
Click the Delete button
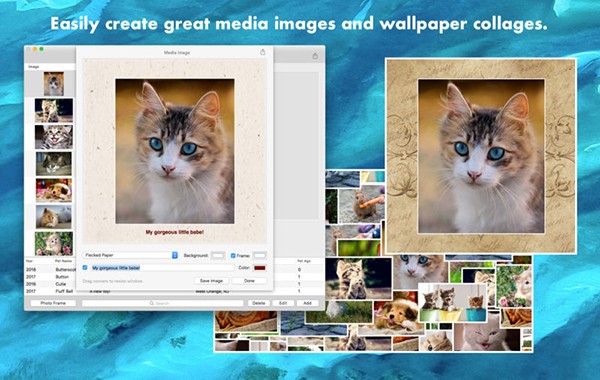(x=259, y=303)
